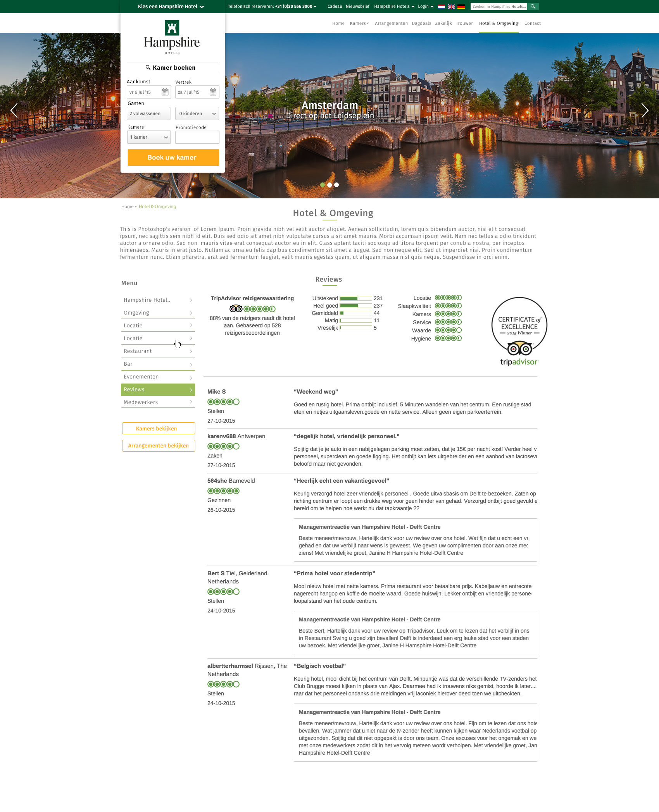Open Restaurant sidebar menu item
Screen dimensions: 659x812
[158, 351]
